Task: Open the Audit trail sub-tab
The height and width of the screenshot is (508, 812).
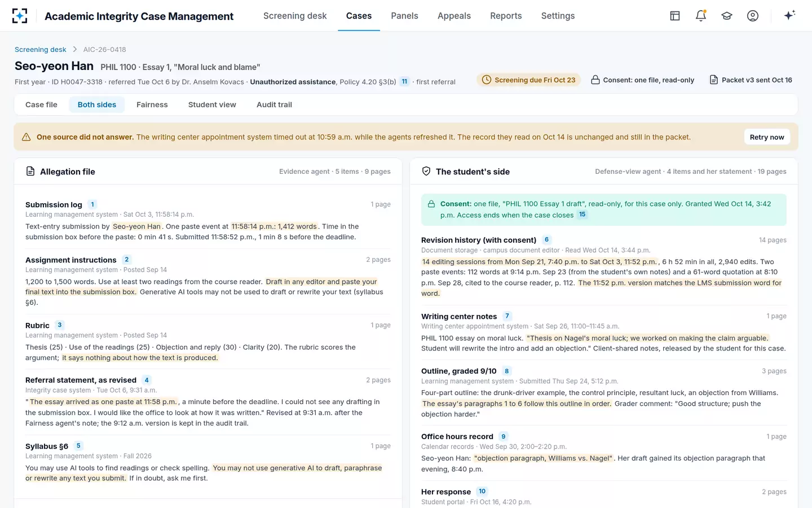Action: 274,104
